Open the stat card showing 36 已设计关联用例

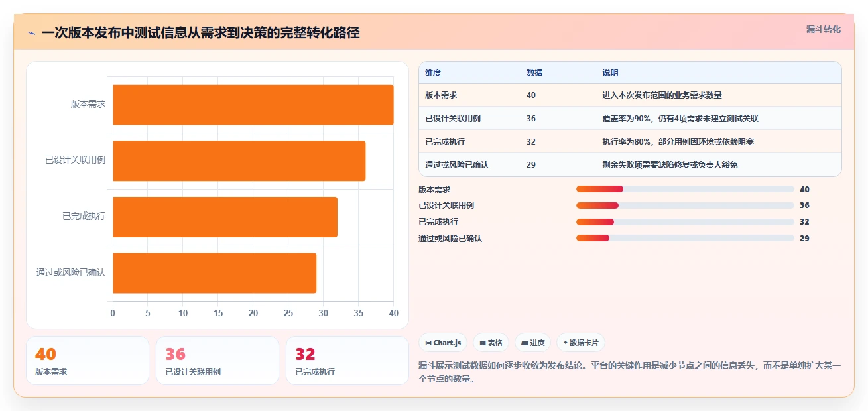[x=217, y=361]
